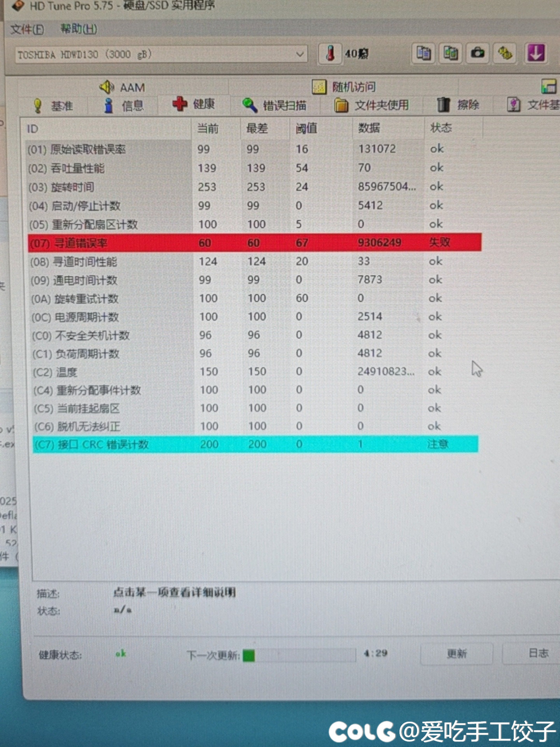This screenshot has height=747, width=560.
Task: Click the 注意 status cell
Action: 437,444
